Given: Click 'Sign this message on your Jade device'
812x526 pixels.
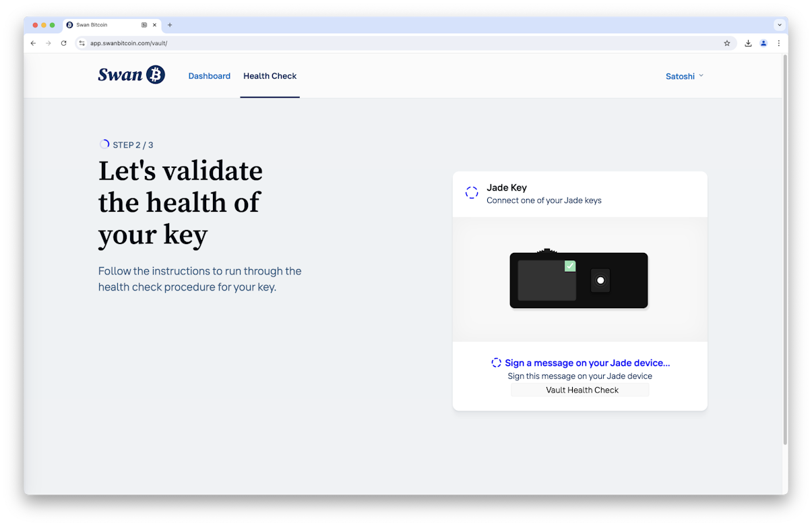Looking at the screenshot, I should (x=580, y=376).
